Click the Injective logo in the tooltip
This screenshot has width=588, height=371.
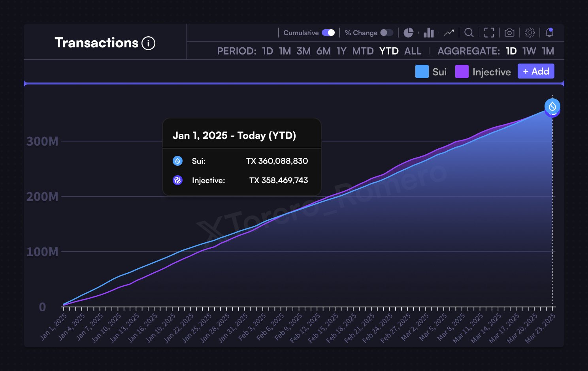coord(178,180)
